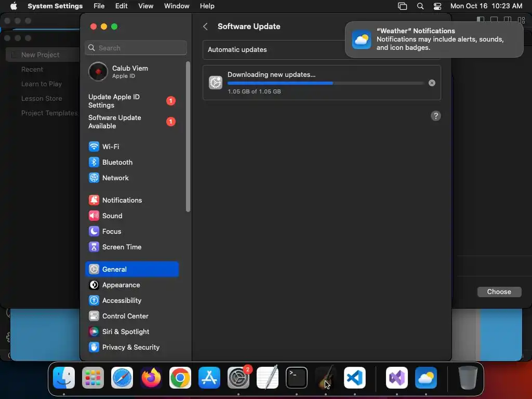
Task: Launch Firefox from the Dock
Action: [x=151, y=378]
